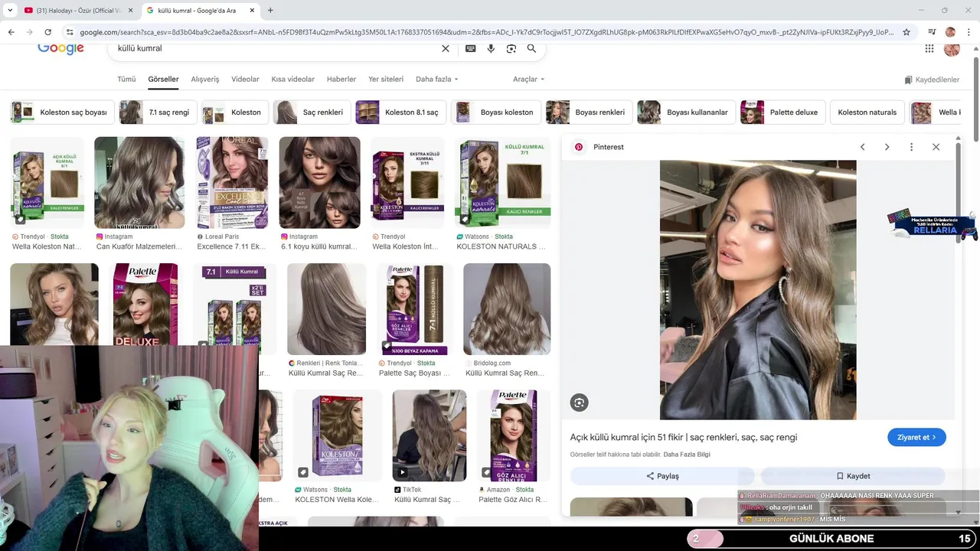Select the Koleston naturals chip
The image size is (980, 551).
click(867, 112)
